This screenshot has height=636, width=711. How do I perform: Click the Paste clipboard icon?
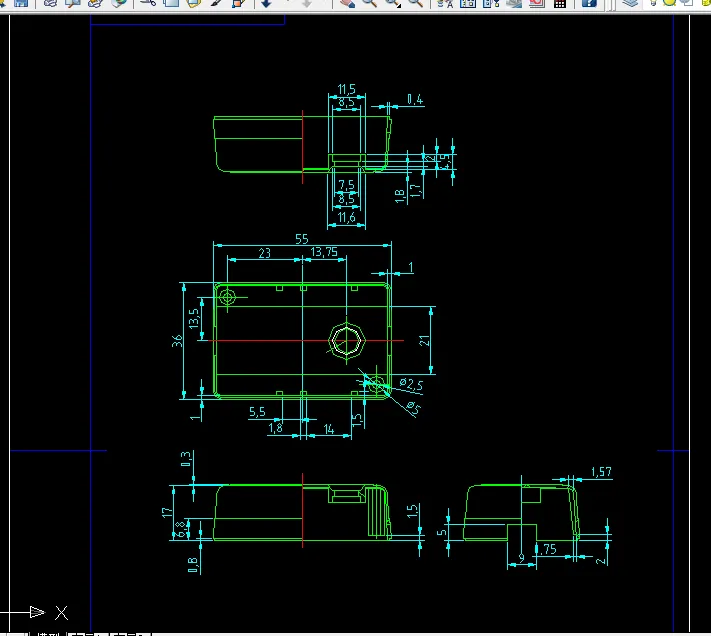[194, 3]
